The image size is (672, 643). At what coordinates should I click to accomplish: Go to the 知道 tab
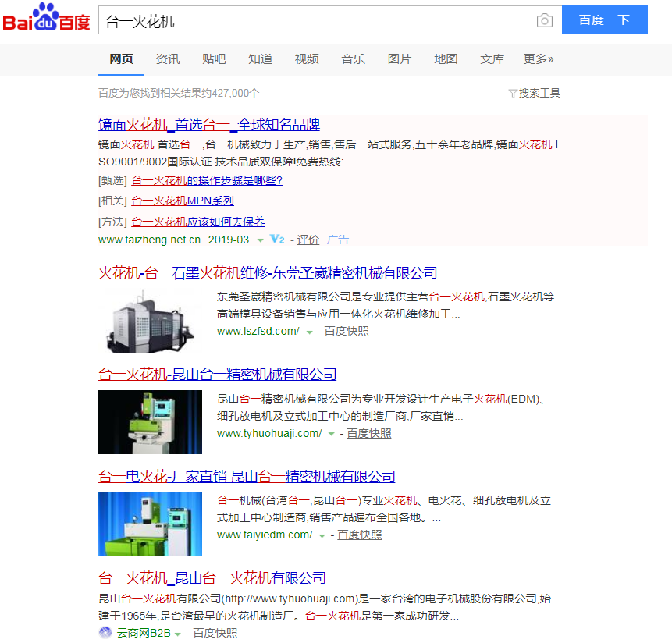tap(260, 59)
